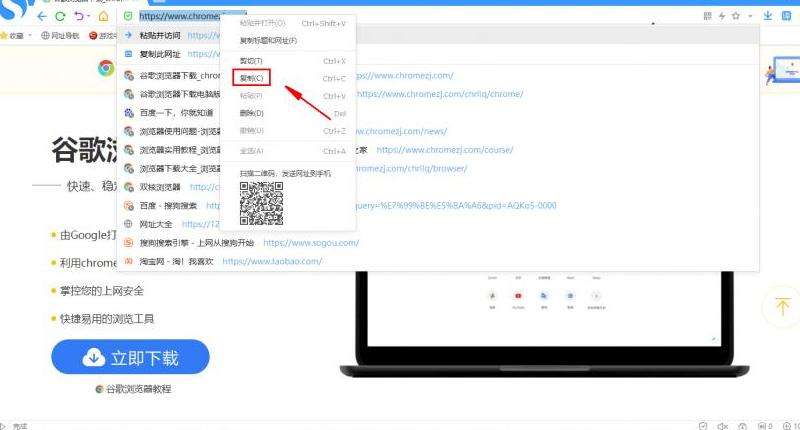Click the undo closed-tab arrow icon
Image resolution: width=800 pixels, height=430 pixels.
(x=78, y=17)
